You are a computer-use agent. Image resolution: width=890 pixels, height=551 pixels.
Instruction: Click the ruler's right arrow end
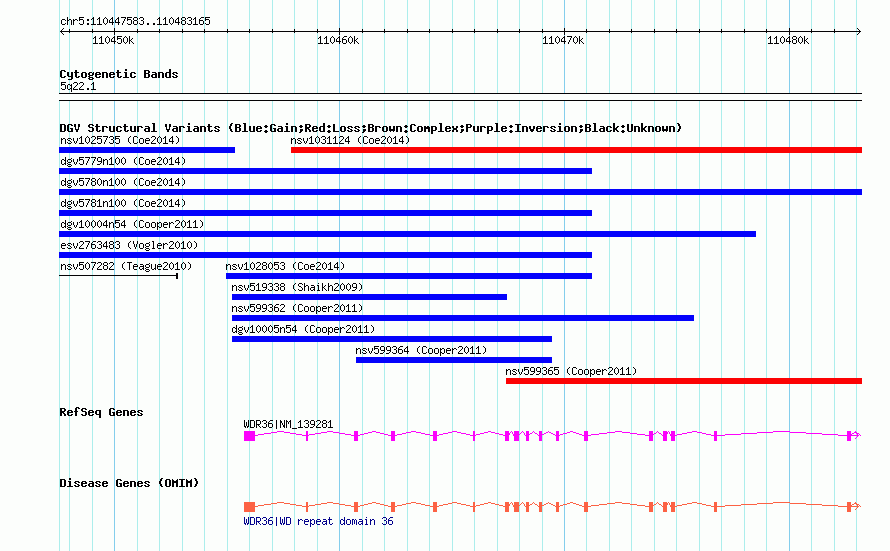point(858,32)
